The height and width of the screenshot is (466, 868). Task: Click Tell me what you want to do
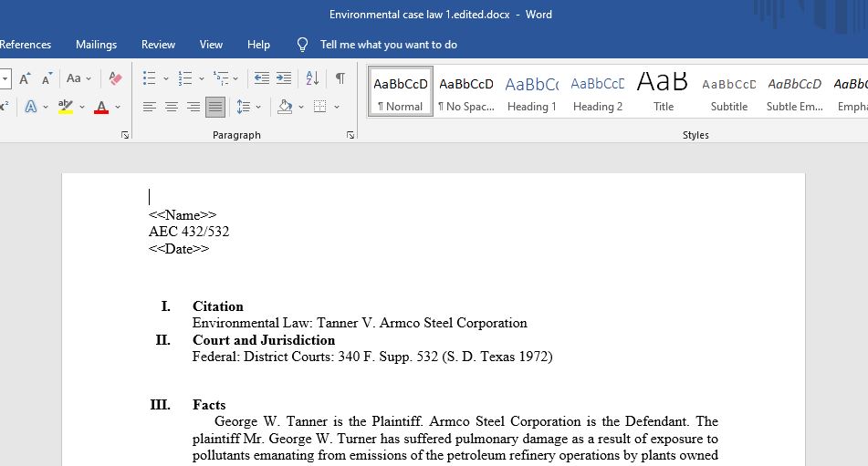pos(389,45)
